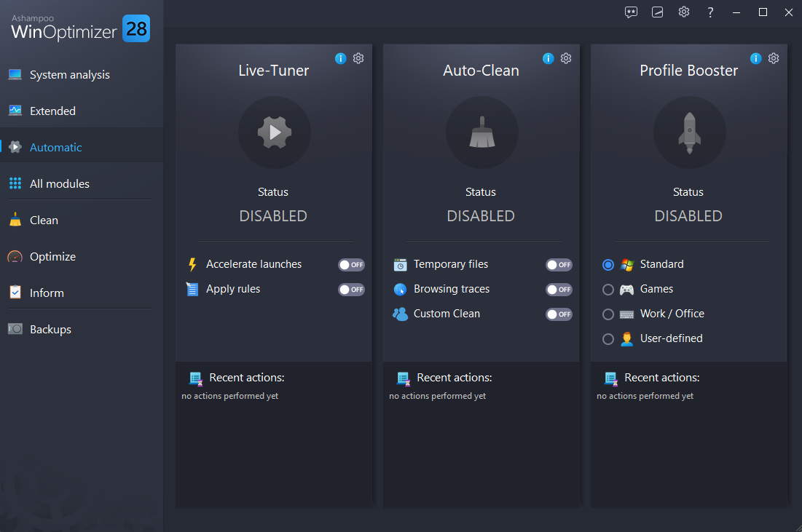Switch to the All modules view
The image size is (802, 532).
[x=58, y=183]
